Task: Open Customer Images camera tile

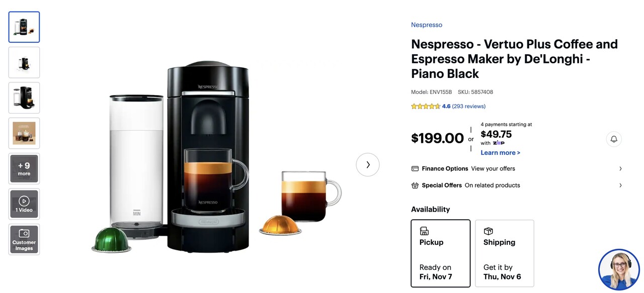Action: pos(24,239)
